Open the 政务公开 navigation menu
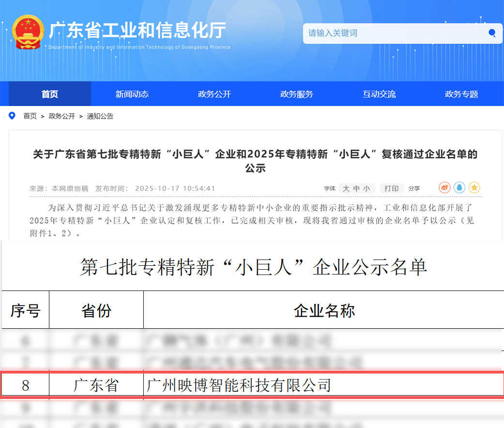The image size is (504, 428). [x=214, y=94]
